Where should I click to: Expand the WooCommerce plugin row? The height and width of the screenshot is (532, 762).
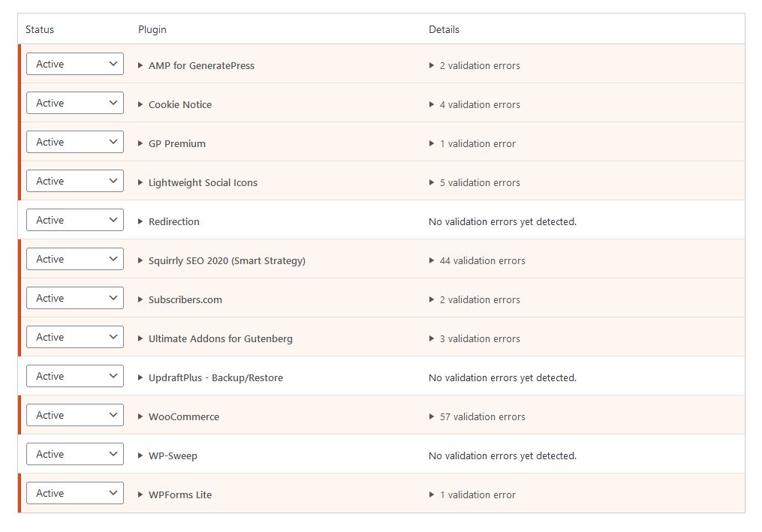[x=179, y=417]
